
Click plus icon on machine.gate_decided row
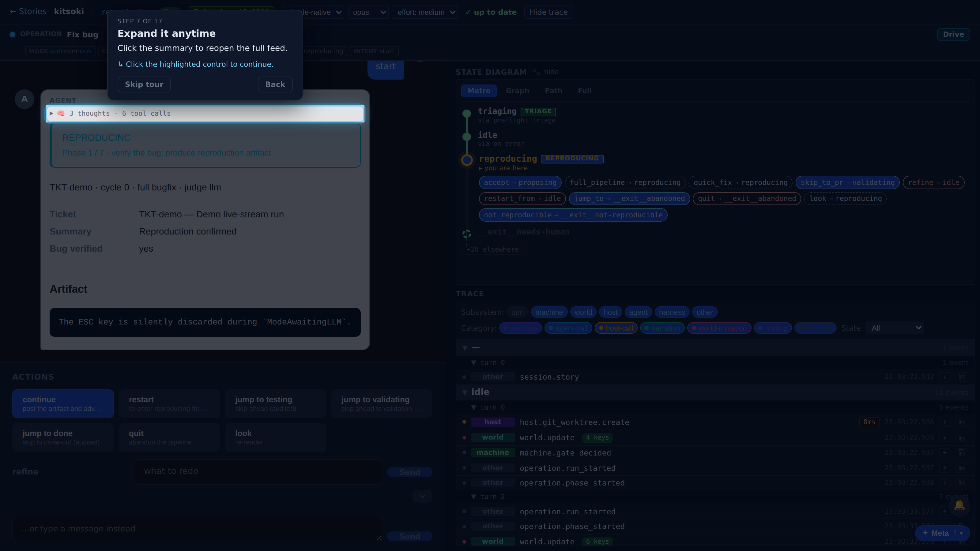944,452
